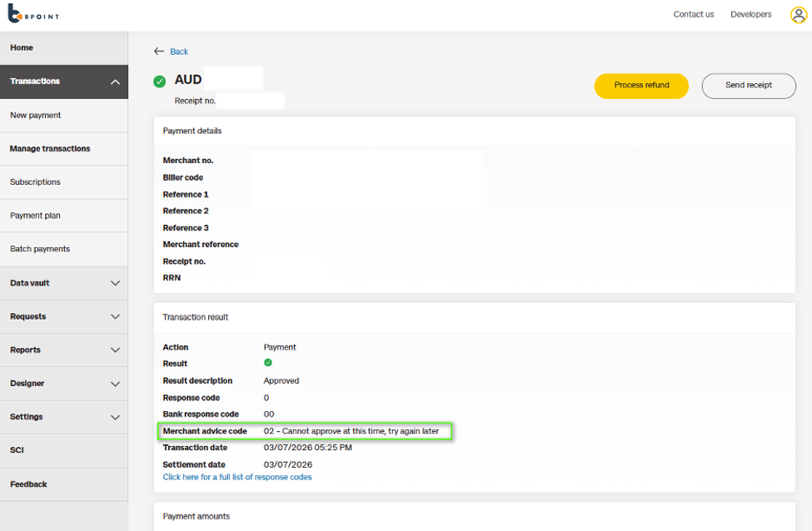Click the Reference 2 label
This screenshot has height=531, width=812.
point(186,211)
